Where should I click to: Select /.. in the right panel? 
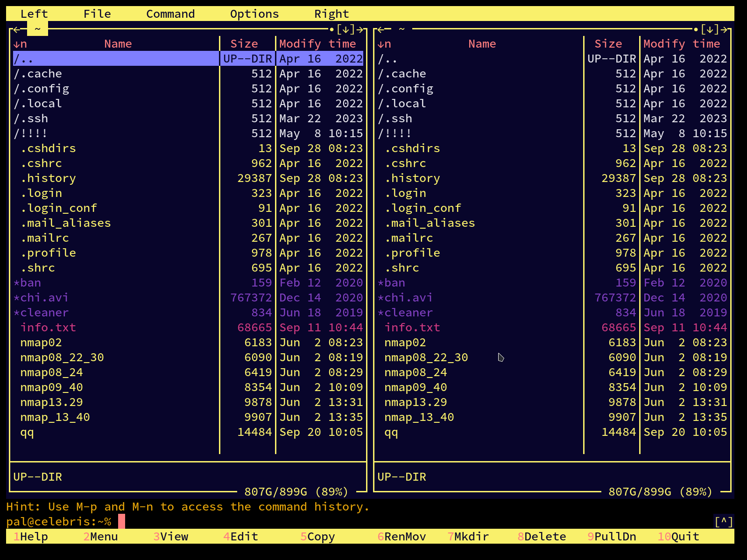tap(552, 59)
